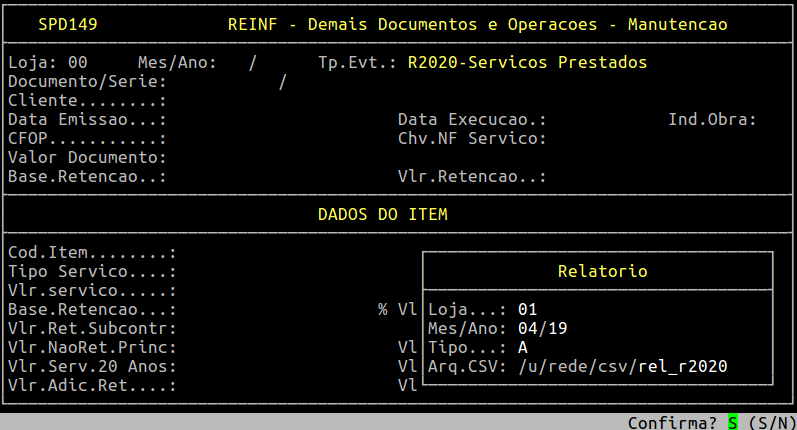Click the Relatorio popup title
This screenshot has height=430, width=797.
[x=602, y=272]
